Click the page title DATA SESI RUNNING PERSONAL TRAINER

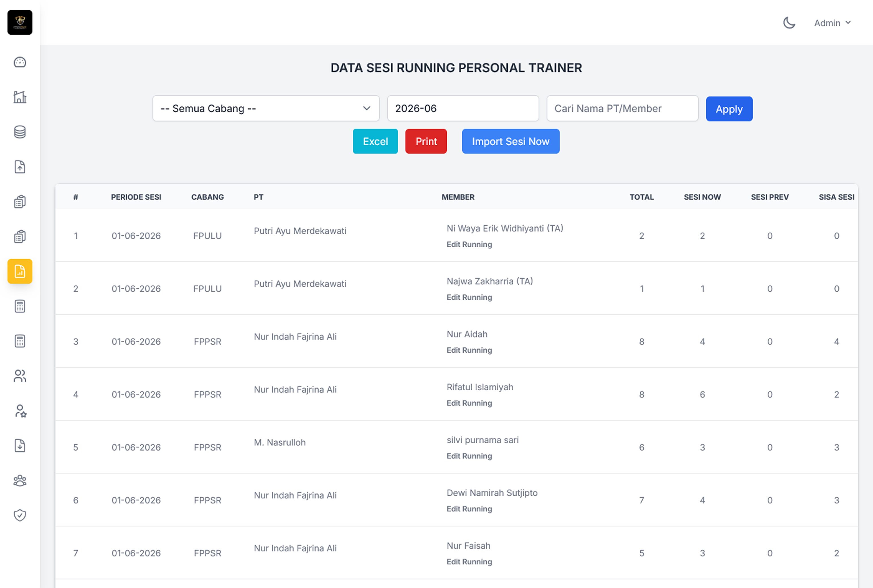click(456, 68)
